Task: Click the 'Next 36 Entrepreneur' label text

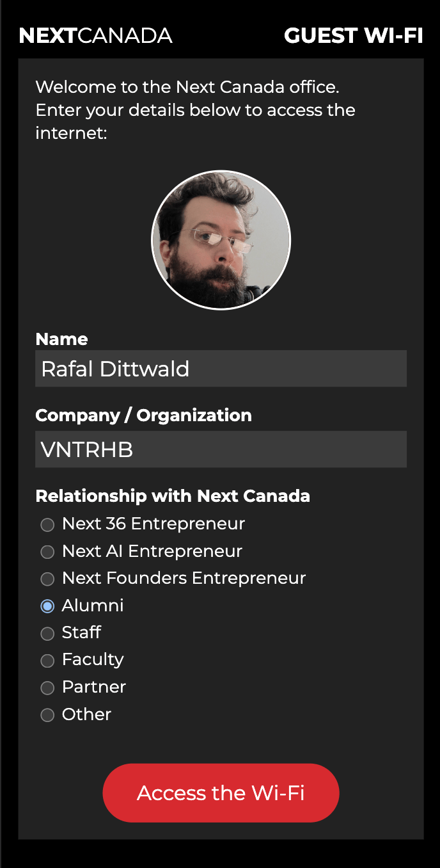Action: click(x=153, y=524)
